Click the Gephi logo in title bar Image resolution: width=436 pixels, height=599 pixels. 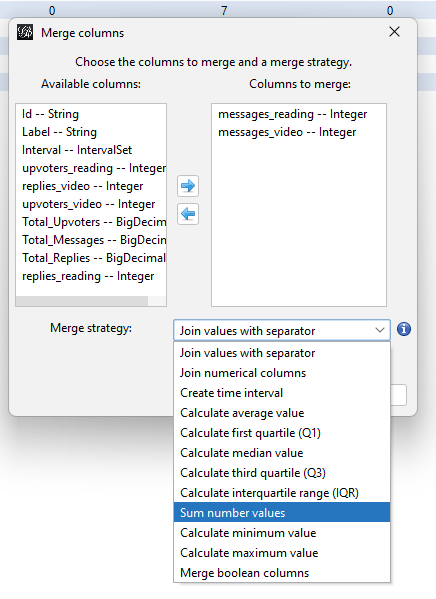[25, 32]
